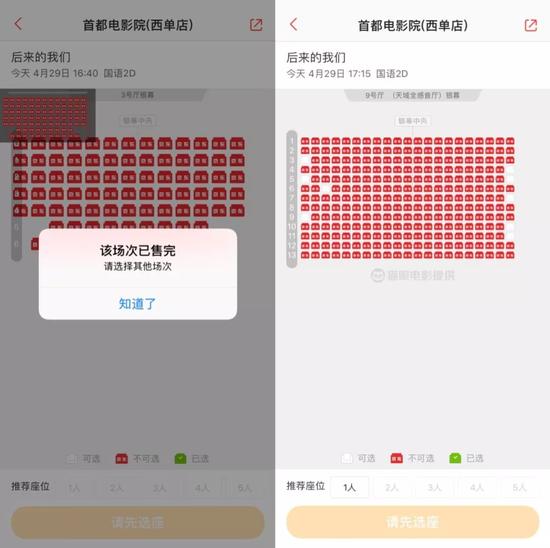Open share icon on left screen header
Image resolution: width=550 pixels, height=548 pixels.
click(256, 25)
